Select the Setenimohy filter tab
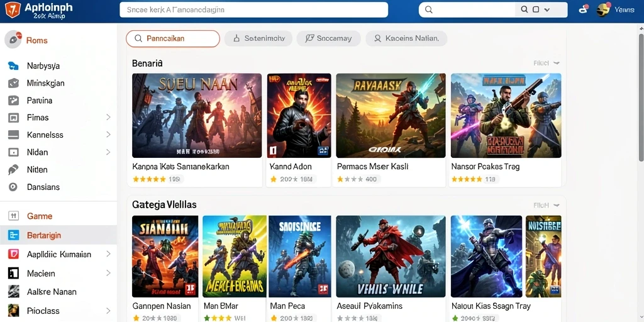The height and width of the screenshot is (322, 644). click(x=258, y=38)
